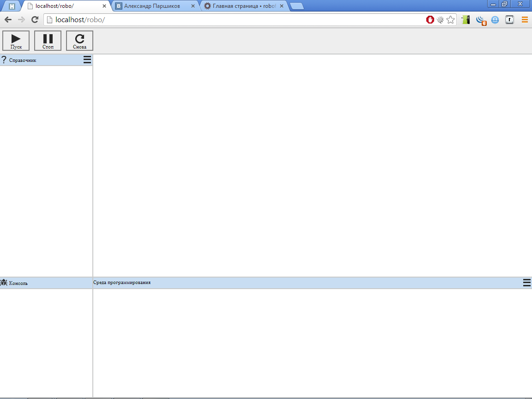
Task: Minimize the browser window
Action: point(493,4)
